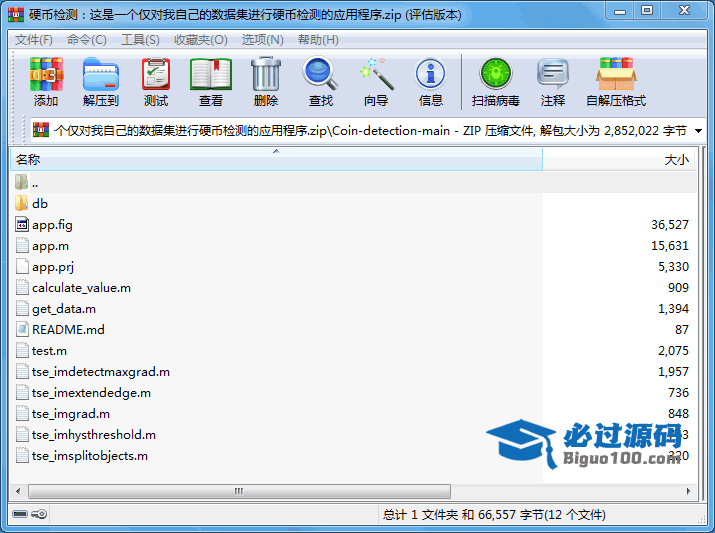Click the horizontal scrollbar right arrow
The width and height of the screenshot is (715, 533).
[x=689, y=491]
